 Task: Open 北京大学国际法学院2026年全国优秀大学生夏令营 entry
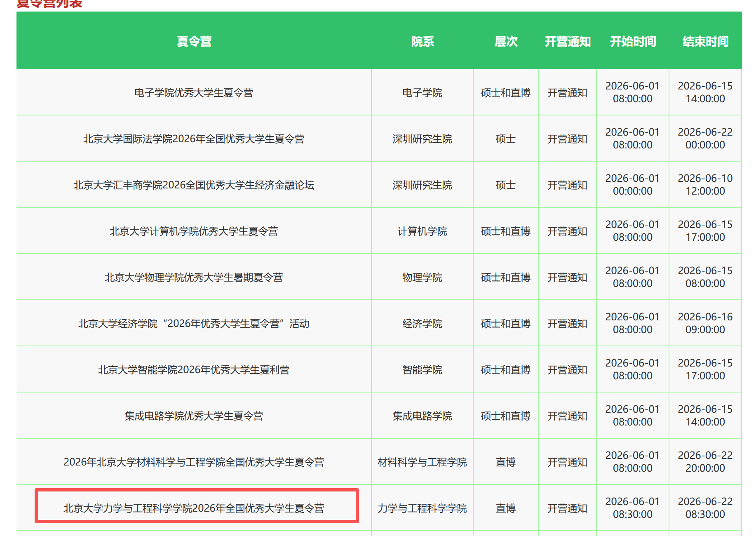point(194,139)
